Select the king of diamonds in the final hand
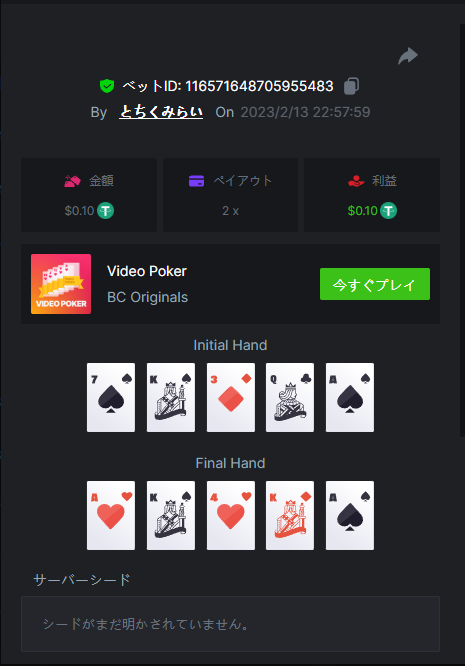Image resolution: width=465 pixels, height=666 pixels. [290, 516]
